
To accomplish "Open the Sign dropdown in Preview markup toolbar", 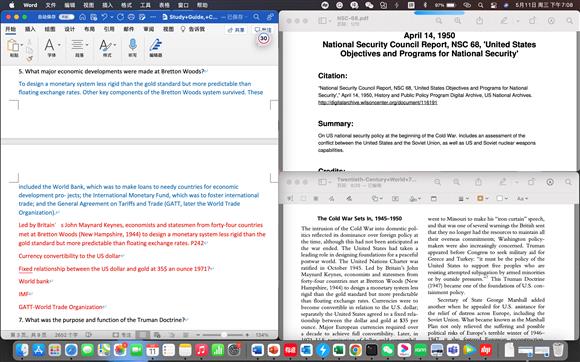I will point(415,199).
